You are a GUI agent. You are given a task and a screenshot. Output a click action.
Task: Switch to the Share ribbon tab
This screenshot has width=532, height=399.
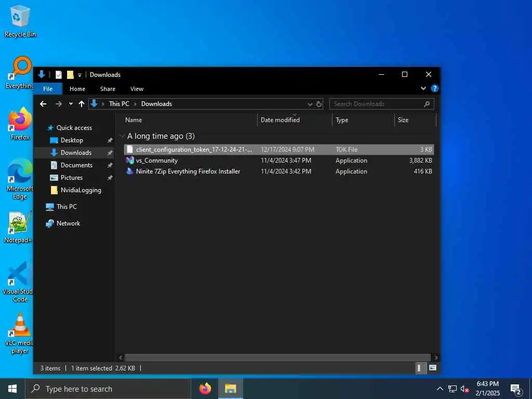point(108,89)
